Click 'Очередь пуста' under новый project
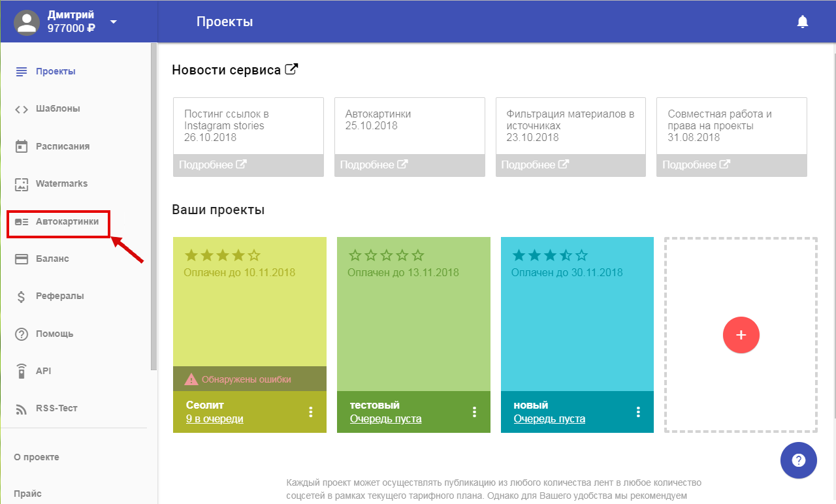 (549, 419)
